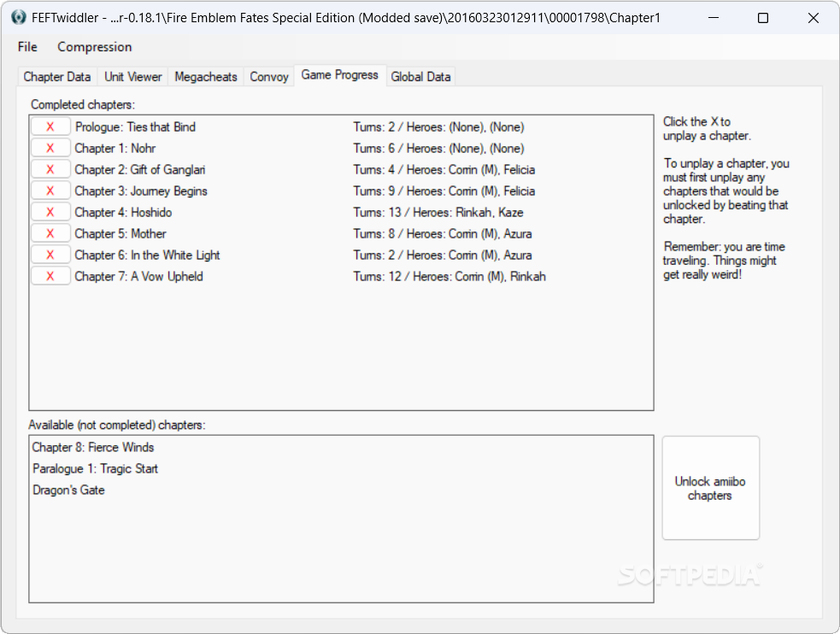Click 'Turns: 9 / Heroes: Corrin (M), Felicia'
Screen dimensions: 840x634
[444, 191]
